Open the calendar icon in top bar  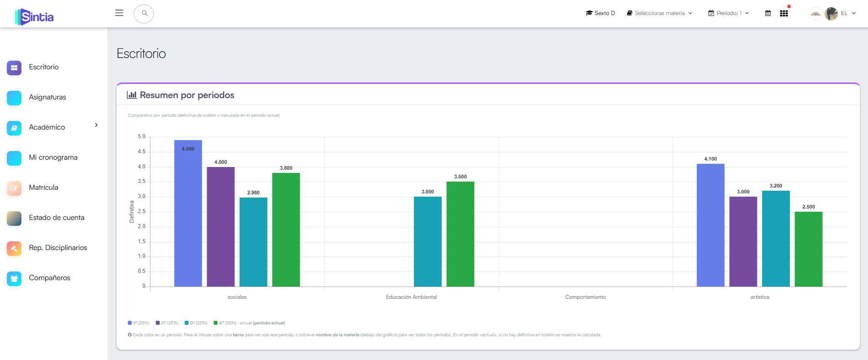click(x=768, y=13)
